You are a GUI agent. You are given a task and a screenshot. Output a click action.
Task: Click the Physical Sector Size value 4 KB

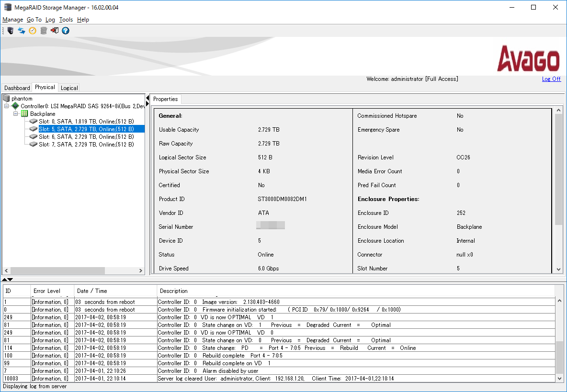click(x=264, y=171)
